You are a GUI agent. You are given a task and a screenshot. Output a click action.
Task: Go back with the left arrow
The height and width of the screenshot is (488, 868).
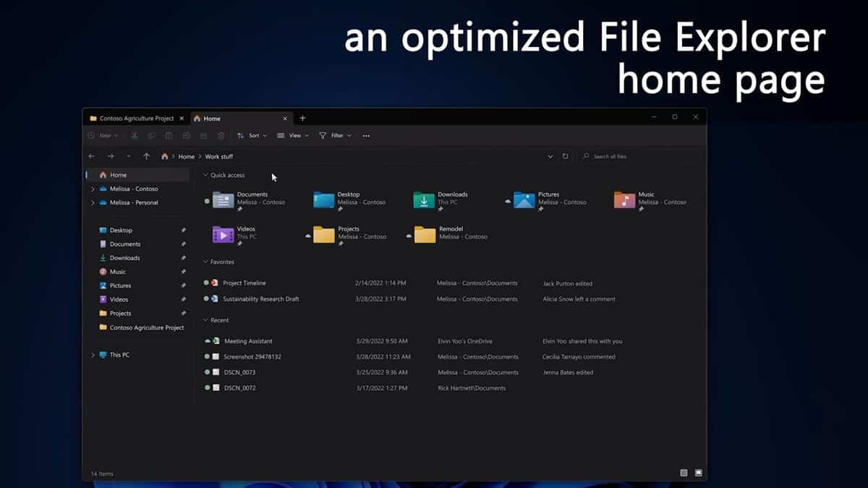[91, 156]
